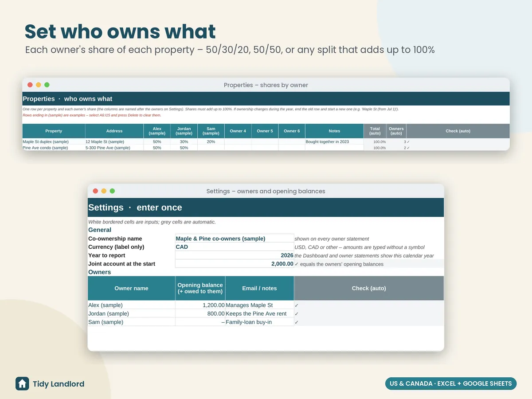Click the 12 Maple St (sample) address cell
Screen dimensions: 532x399
click(114, 142)
